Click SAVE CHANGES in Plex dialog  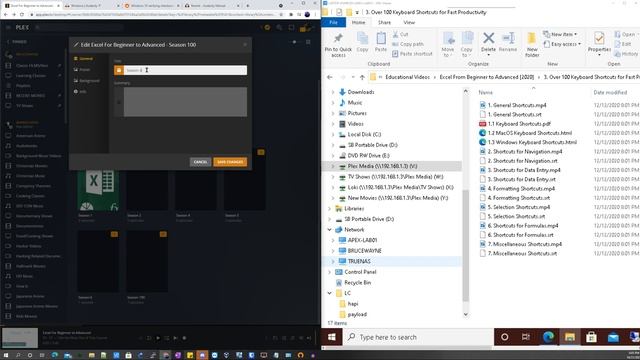click(230, 162)
